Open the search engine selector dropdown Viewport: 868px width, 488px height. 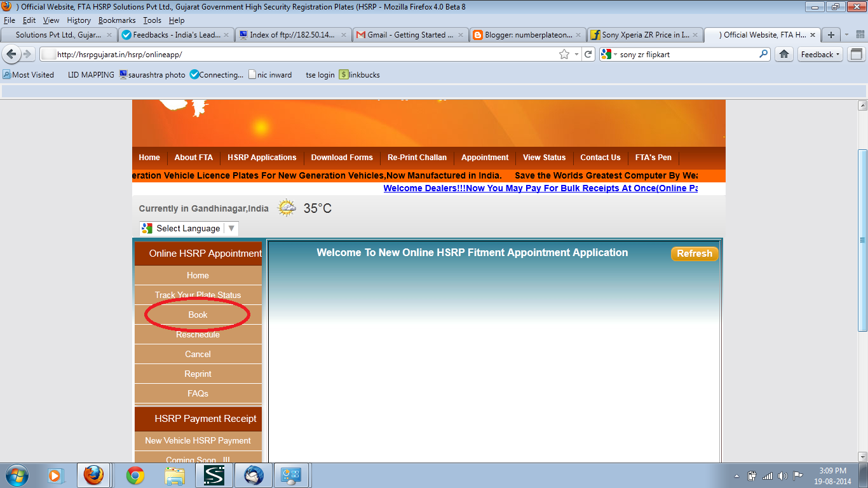click(x=614, y=54)
